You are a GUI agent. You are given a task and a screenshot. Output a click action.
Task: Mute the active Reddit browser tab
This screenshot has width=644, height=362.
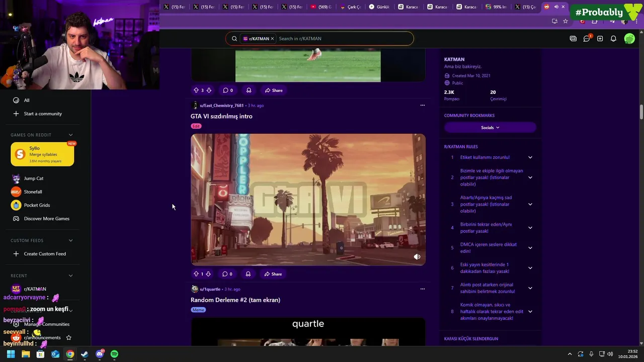[x=556, y=7]
